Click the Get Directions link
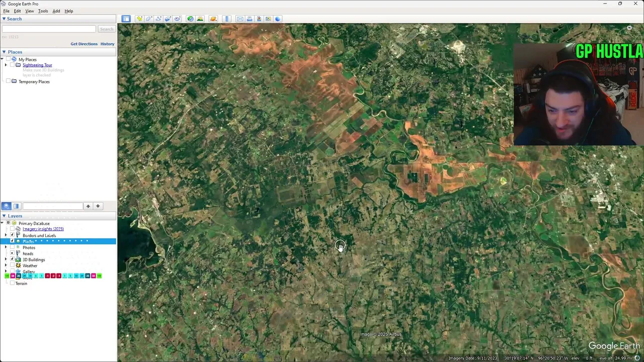 point(84,44)
